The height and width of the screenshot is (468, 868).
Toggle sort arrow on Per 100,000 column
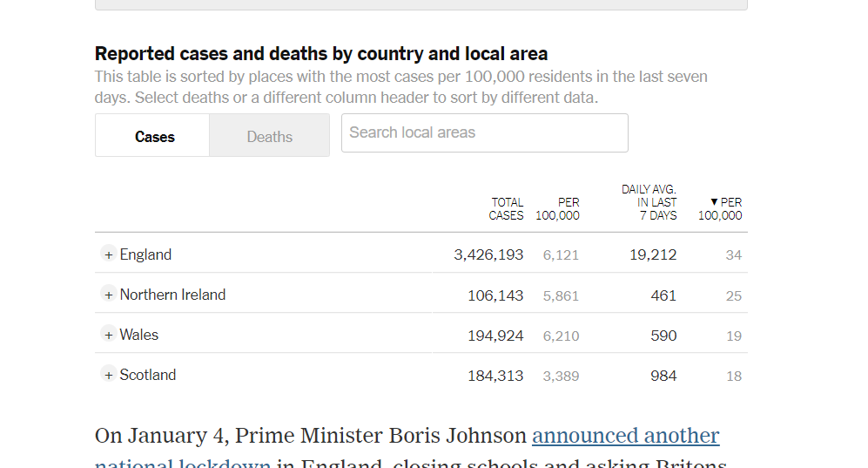[x=721, y=208]
